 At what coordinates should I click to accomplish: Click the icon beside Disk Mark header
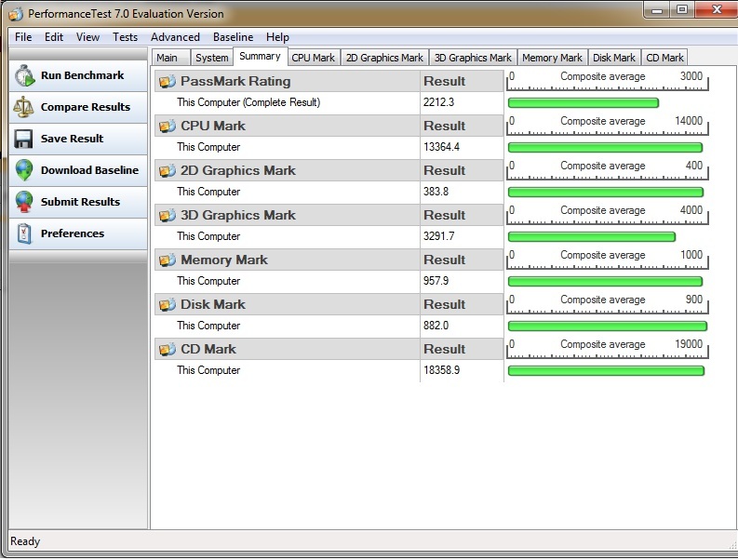click(x=167, y=305)
